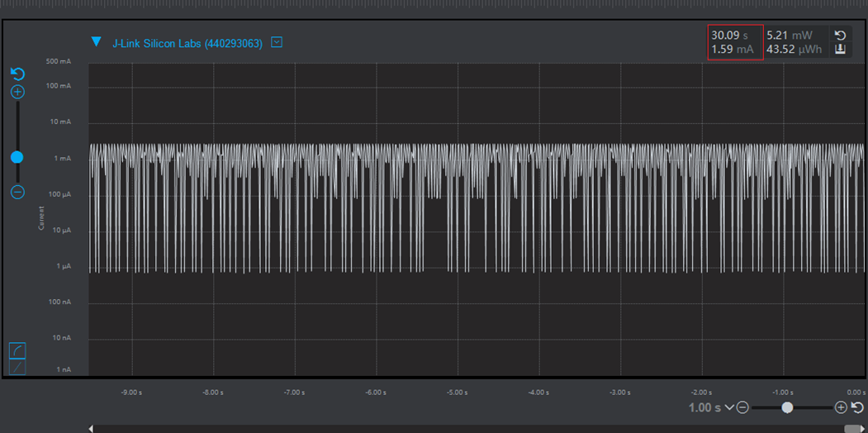
Task: Switch to linear scale view
Action: point(17,367)
